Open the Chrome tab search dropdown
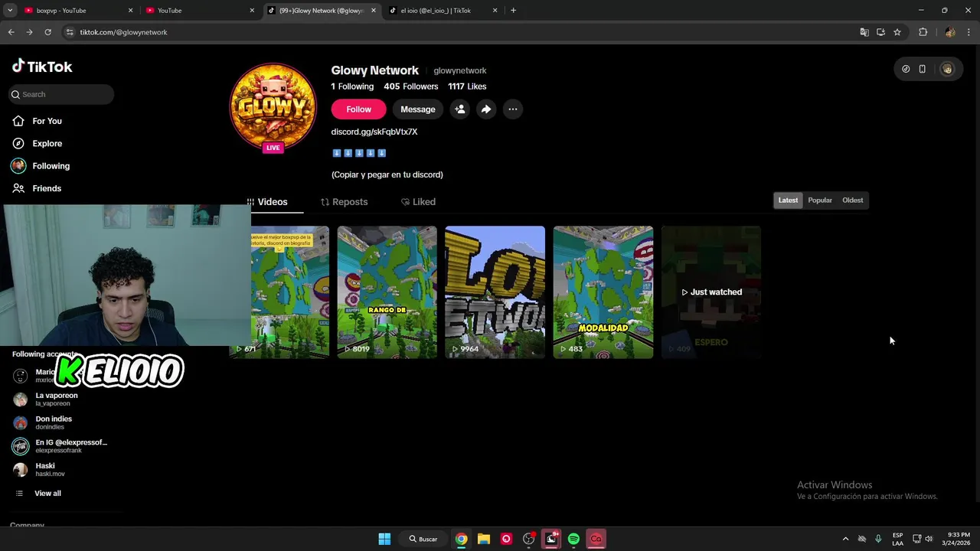980x551 pixels. point(10,11)
